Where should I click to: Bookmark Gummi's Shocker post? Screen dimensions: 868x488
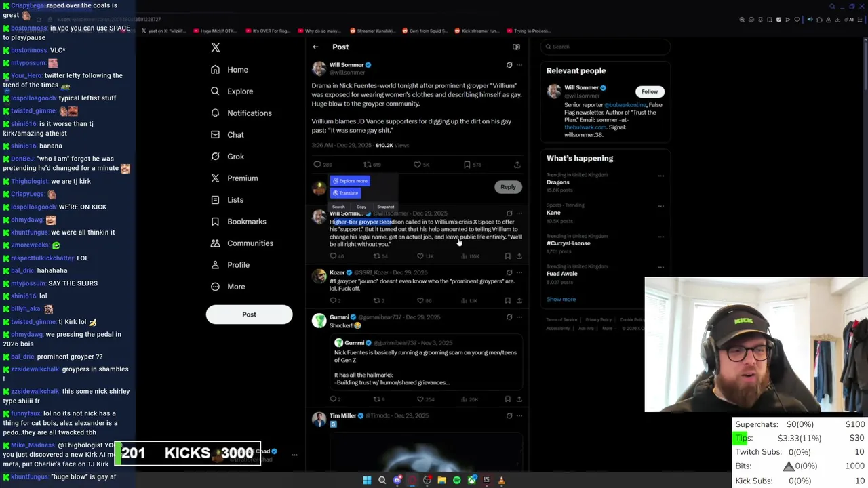(507, 399)
